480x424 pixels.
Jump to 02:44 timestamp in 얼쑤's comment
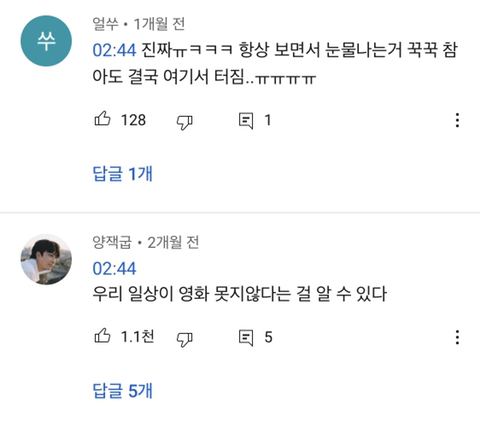(114, 50)
